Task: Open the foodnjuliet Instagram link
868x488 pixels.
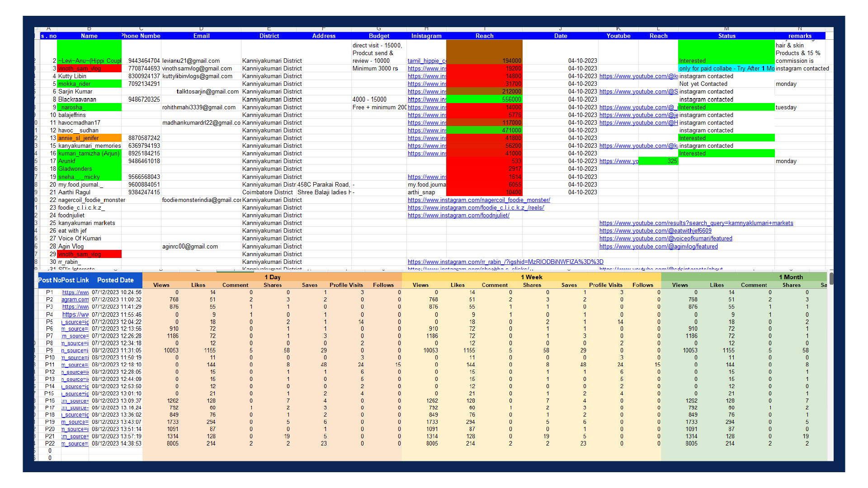Action: pos(458,216)
